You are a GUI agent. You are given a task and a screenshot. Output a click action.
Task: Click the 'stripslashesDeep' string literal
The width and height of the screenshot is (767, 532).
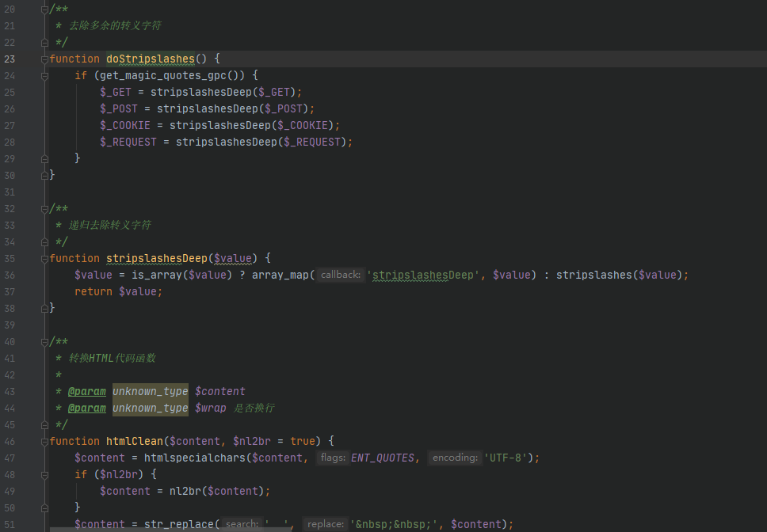422,275
